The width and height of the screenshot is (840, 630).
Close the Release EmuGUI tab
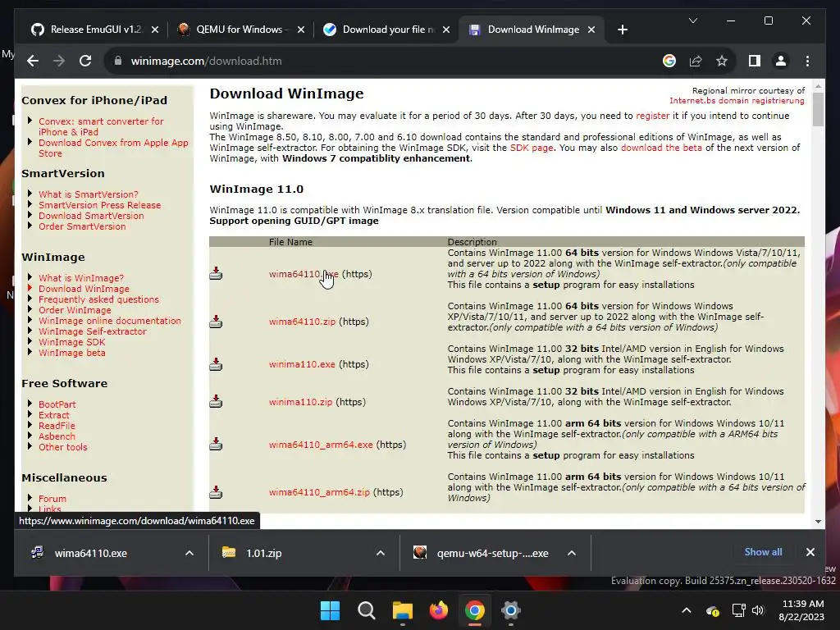coord(155,30)
